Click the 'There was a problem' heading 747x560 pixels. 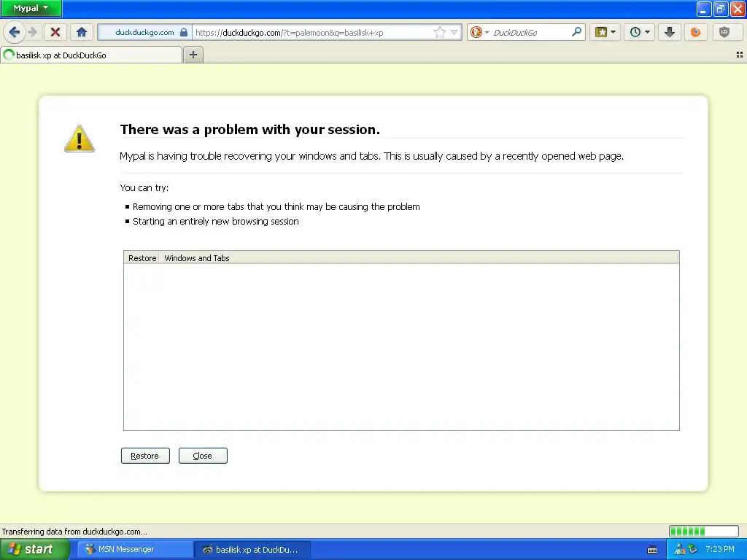pyautogui.click(x=249, y=129)
